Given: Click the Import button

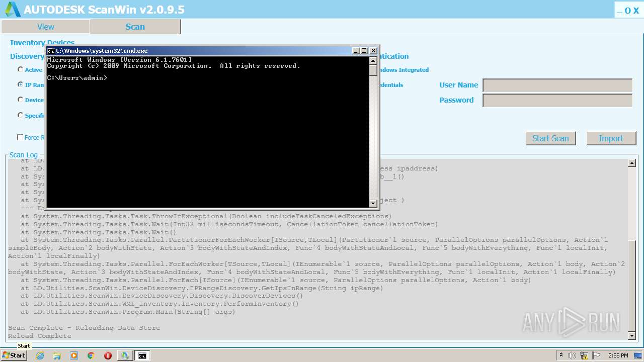Looking at the screenshot, I should pos(611,138).
